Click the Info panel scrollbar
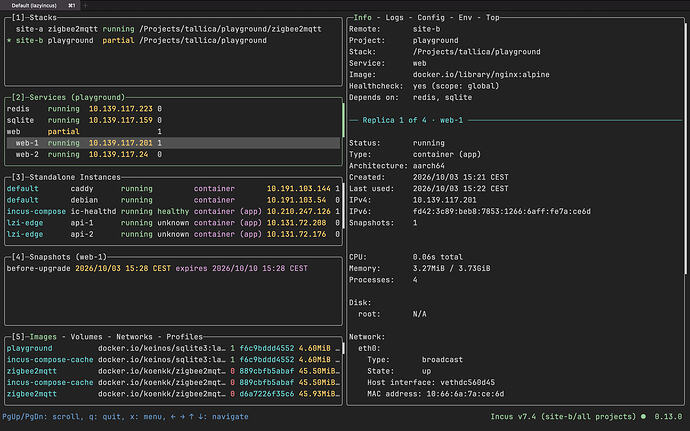Viewport: 690px width, 431px height. (685, 149)
